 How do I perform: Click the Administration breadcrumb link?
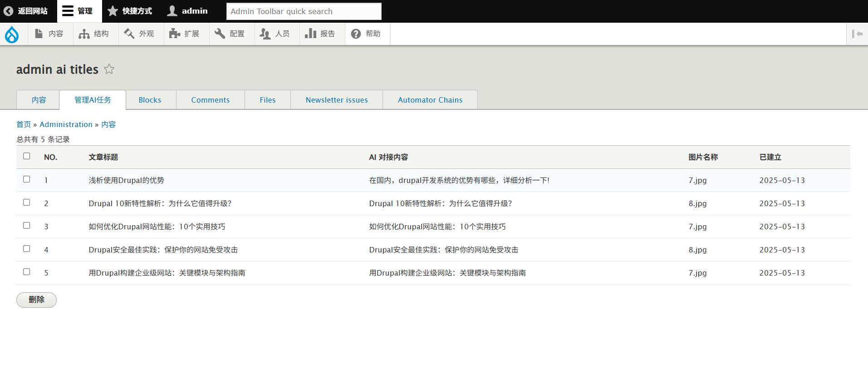[66, 124]
